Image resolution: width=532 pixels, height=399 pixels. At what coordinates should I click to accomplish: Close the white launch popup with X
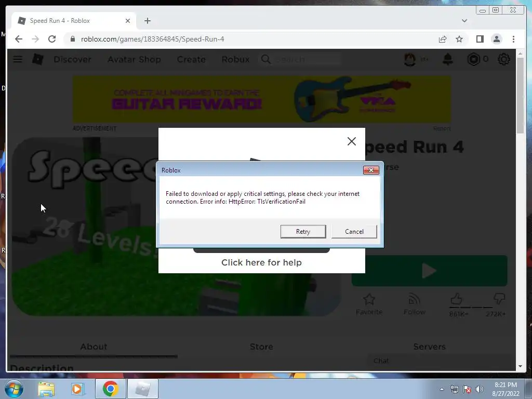coord(352,141)
